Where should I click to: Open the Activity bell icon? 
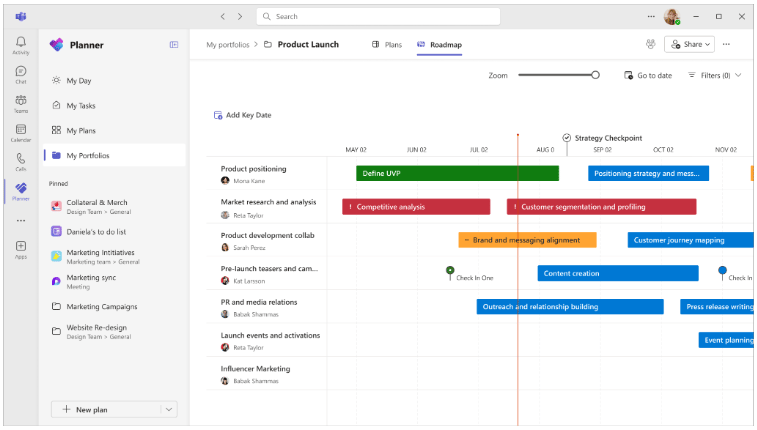(21, 42)
